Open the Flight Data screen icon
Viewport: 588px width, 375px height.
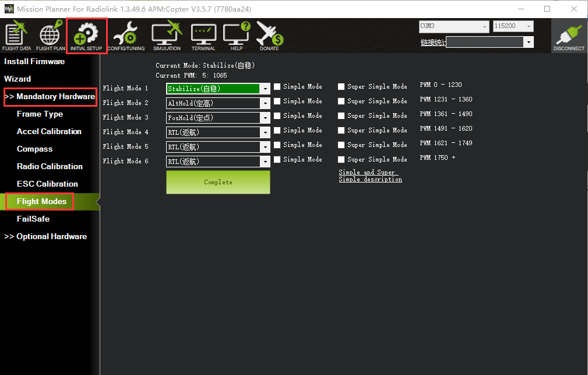[x=16, y=35]
